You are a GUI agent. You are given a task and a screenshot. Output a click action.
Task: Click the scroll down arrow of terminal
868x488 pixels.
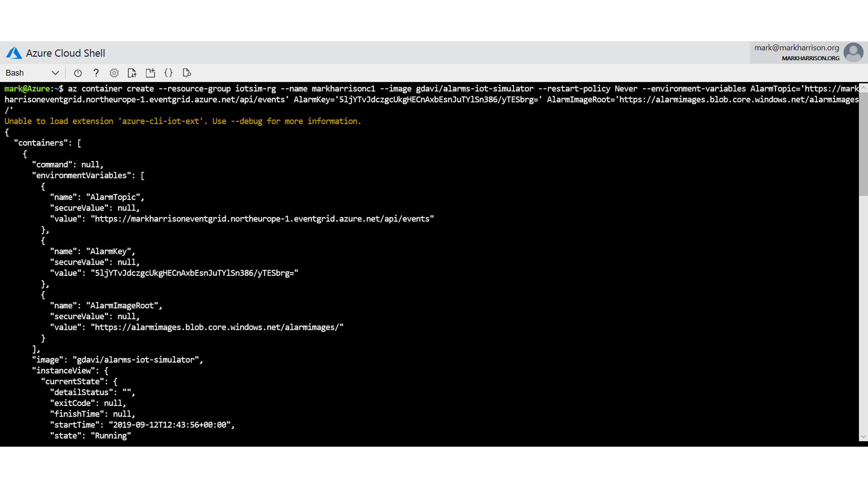point(863,437)
